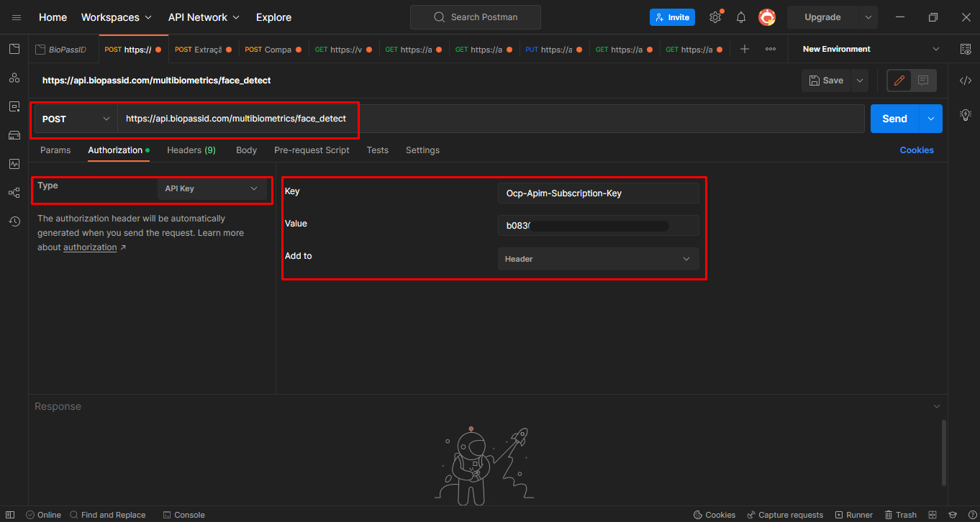Open the Add to Header dropdown

[598, 259]
